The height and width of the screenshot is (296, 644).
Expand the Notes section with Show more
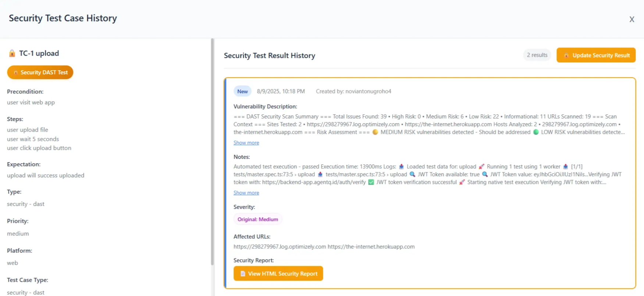246,193
